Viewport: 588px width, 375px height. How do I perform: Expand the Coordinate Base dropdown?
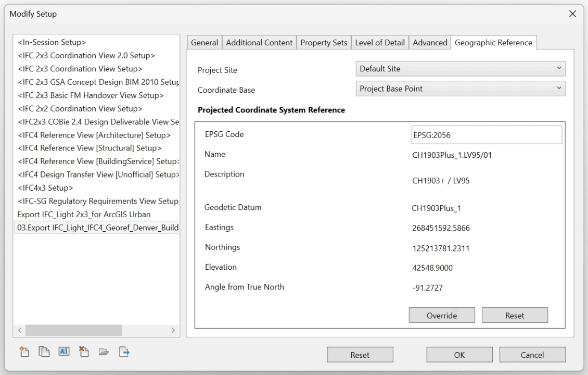pyautogui.click(x=460, y=89)
